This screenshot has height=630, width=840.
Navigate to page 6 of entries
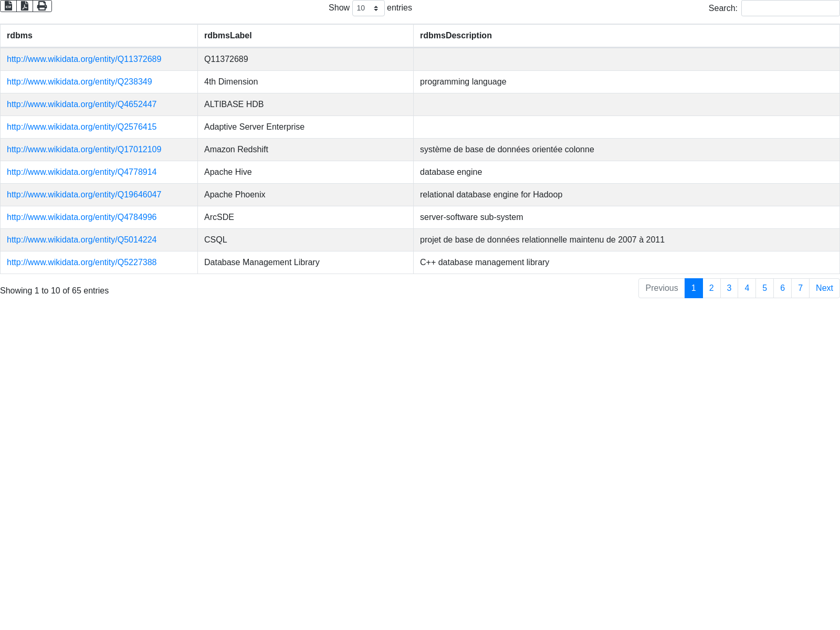[782, 288]
